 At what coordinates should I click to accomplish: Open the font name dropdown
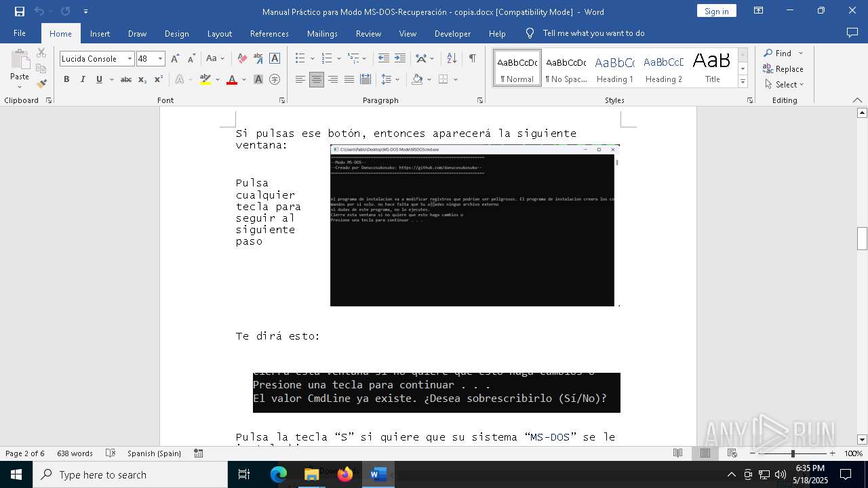click(x=130, y=59)
